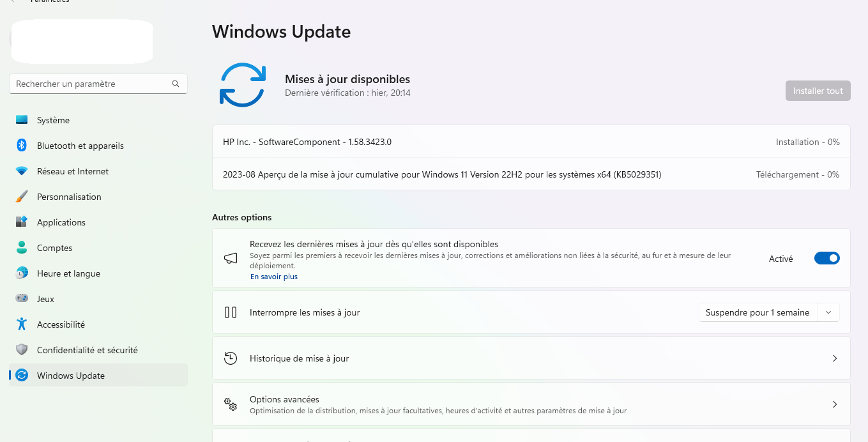The image size is (868, 442).
Task: Click the Bluetooth icon in sidebar
Action: 22,146
